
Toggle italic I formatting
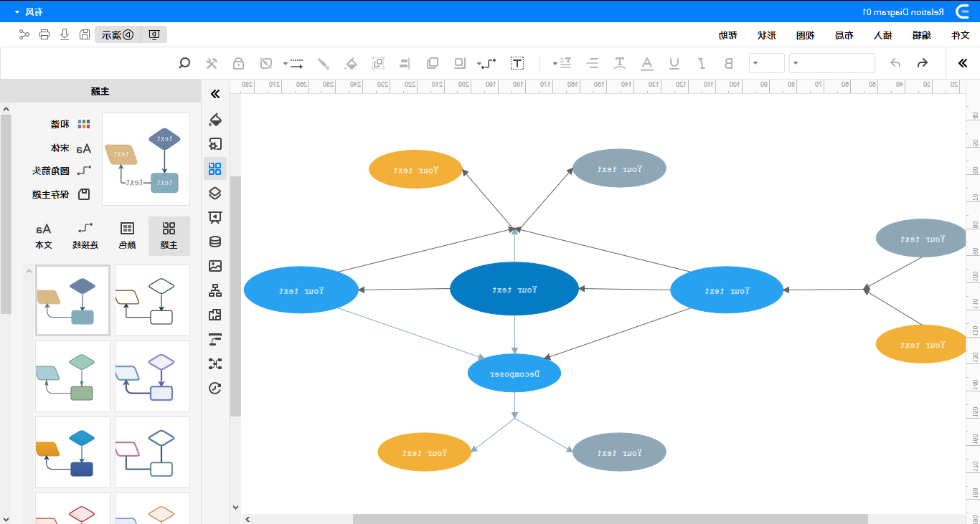701,63
